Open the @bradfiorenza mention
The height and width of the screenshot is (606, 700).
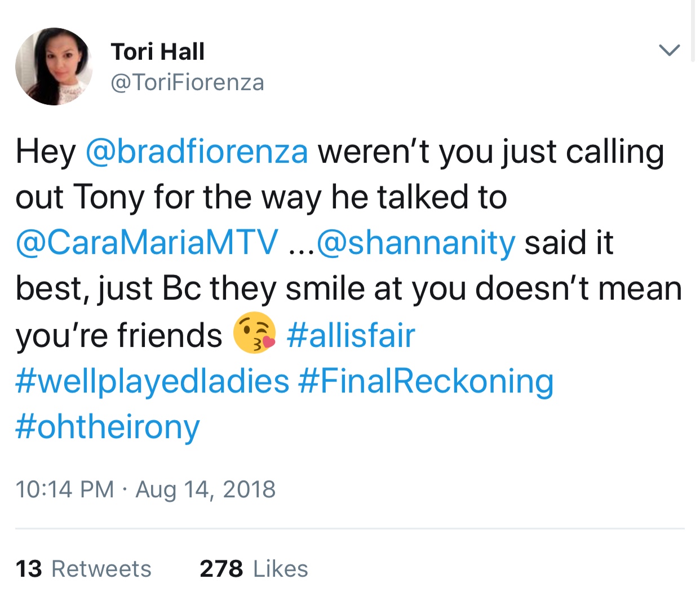[197, 152]
